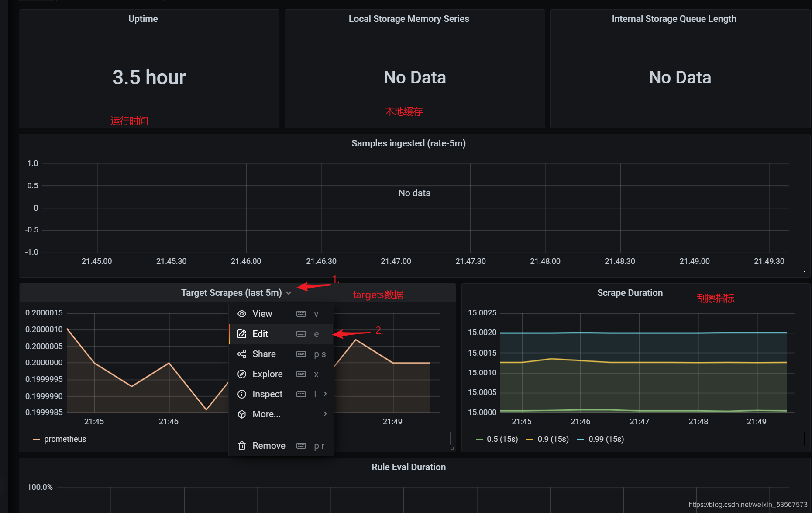Image resolution: width=812 pixels, height=513 pixels.
Task: Toggle the Target Scrapes panel title dropdown chevron
Action: [x=289, y=293]
